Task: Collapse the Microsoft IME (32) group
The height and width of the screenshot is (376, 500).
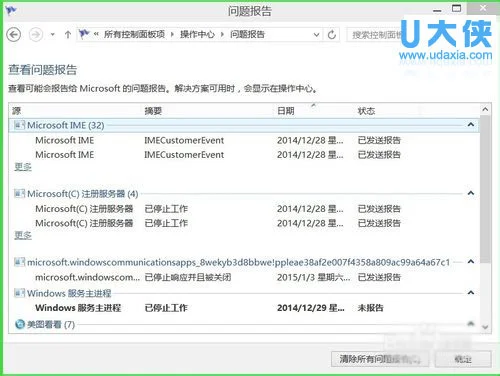Action: click(471, 125)
